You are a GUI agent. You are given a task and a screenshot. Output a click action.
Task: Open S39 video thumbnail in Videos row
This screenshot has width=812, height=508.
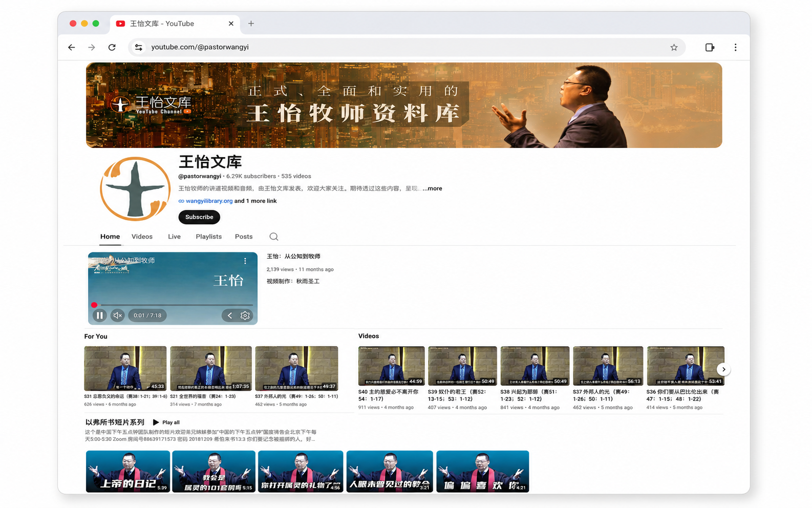point(462,366)
